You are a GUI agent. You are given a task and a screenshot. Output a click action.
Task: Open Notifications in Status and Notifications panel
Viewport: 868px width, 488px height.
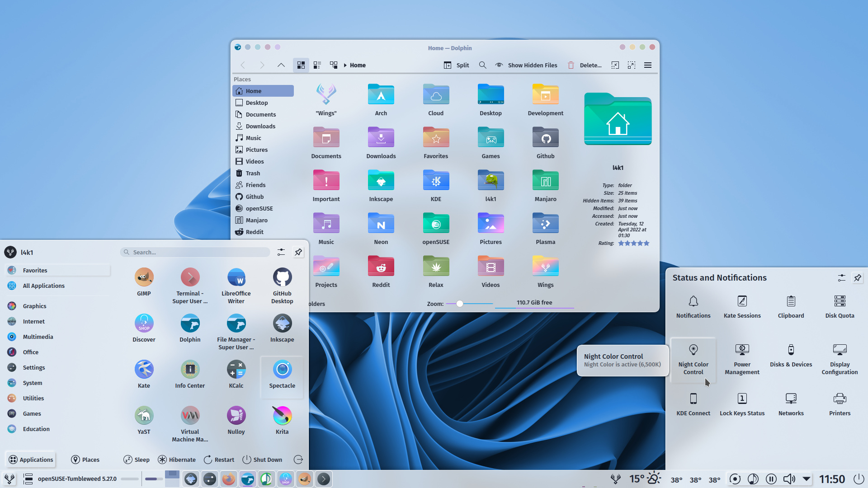(x=693, y=307)
